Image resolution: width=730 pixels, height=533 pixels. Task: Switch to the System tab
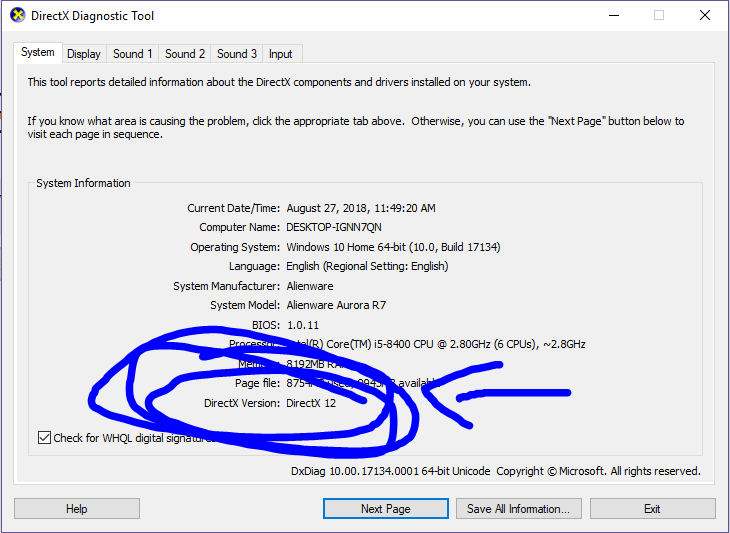click(x=37, y=52)
